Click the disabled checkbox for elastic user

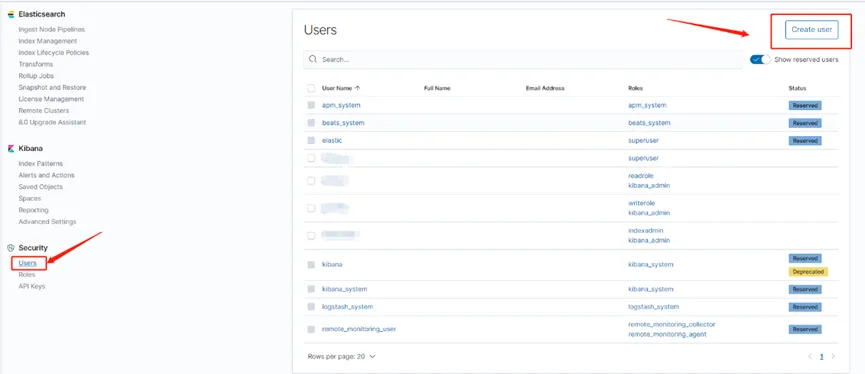(x=311, y=141)
